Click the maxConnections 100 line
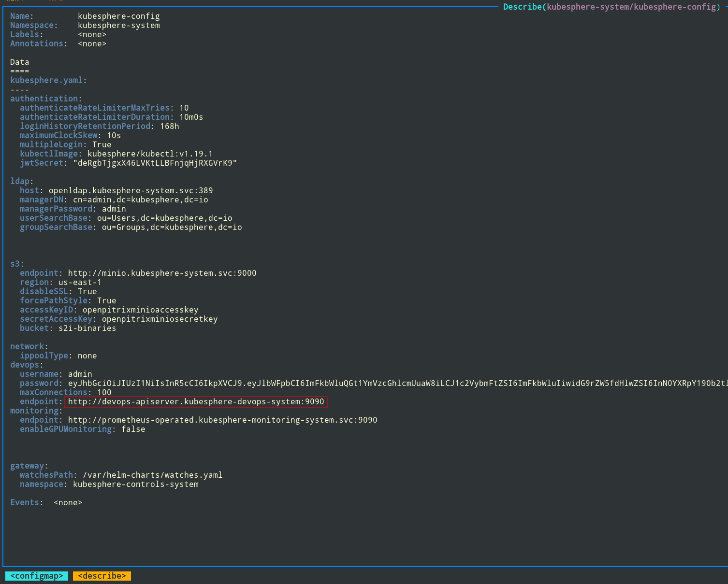 (65, 392)
